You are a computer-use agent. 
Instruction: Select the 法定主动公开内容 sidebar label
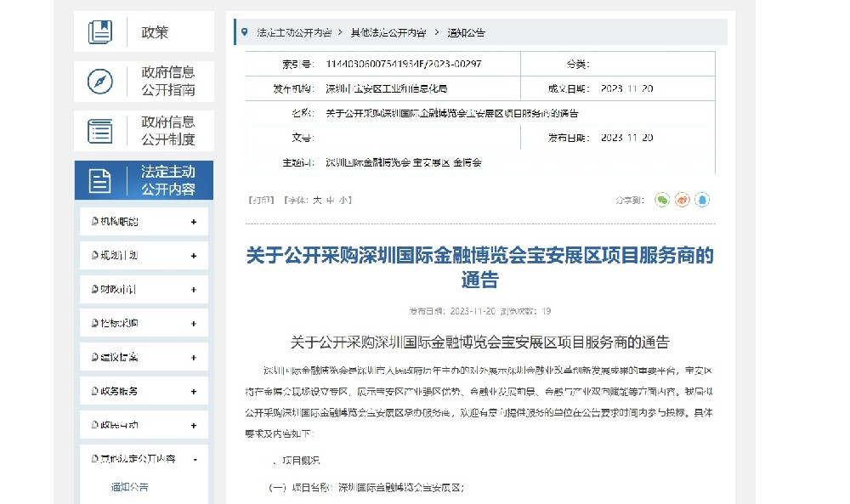(x=168, y=180)
